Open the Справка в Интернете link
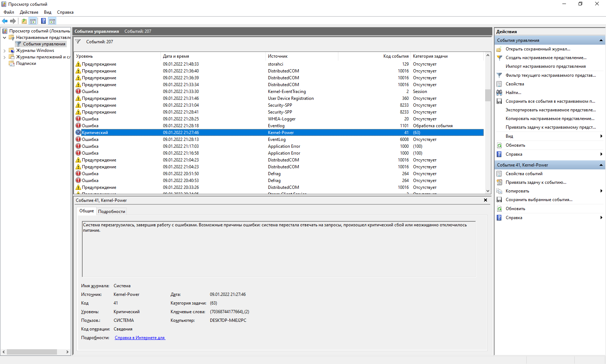This screenshot has height=364, width=606. tap(140, 338)
